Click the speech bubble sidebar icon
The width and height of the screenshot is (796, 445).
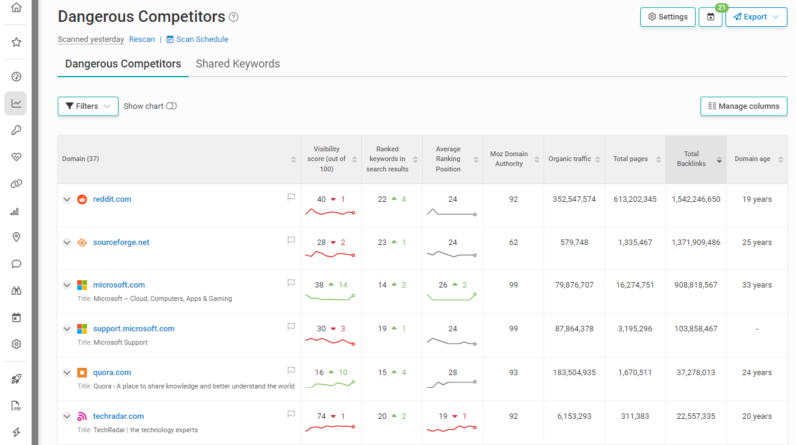[16, 264]
